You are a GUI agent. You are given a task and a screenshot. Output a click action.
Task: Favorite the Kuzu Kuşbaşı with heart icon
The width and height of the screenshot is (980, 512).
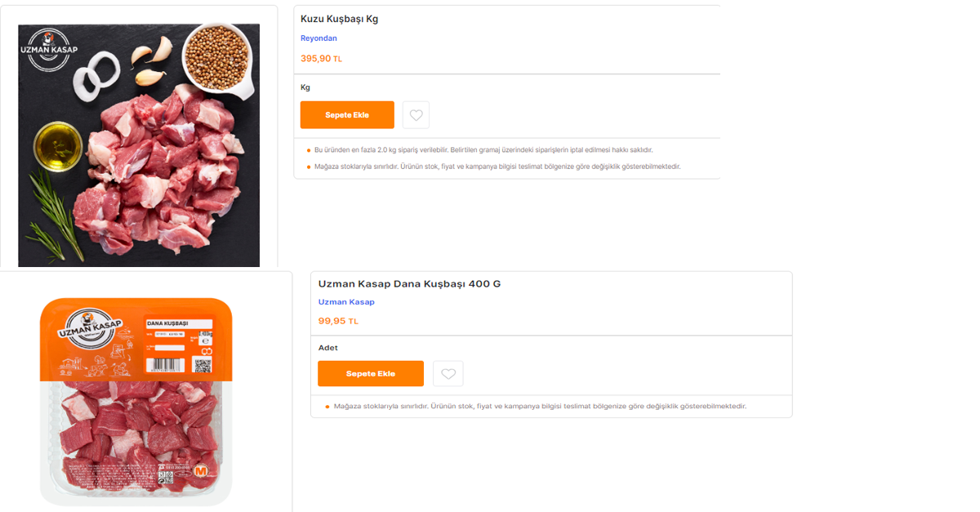pos(416,115)
